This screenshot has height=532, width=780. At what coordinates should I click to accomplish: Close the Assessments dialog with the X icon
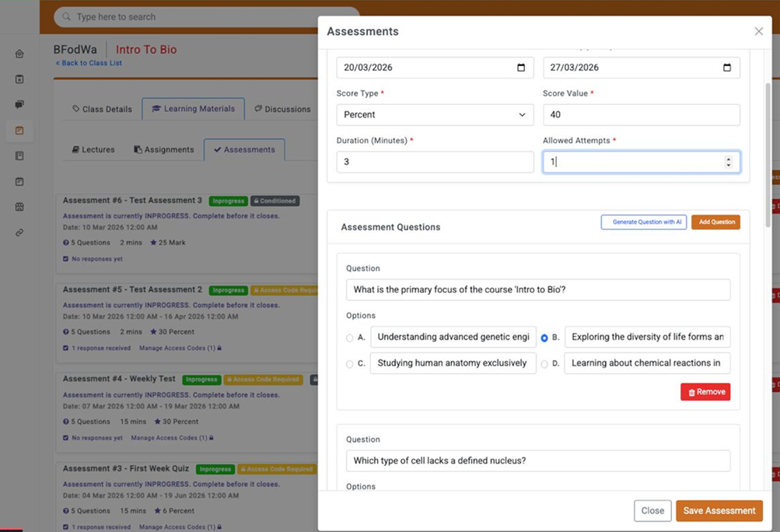(758, 32)
